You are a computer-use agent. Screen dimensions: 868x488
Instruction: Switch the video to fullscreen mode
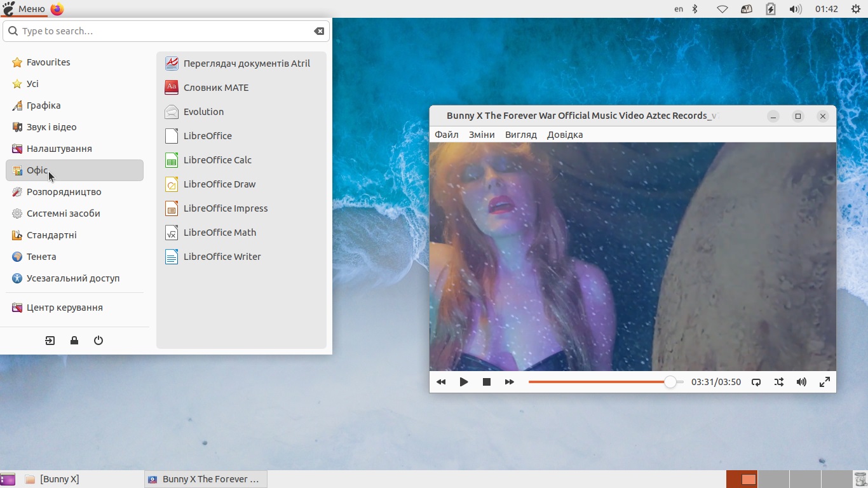tap(825, 382)
